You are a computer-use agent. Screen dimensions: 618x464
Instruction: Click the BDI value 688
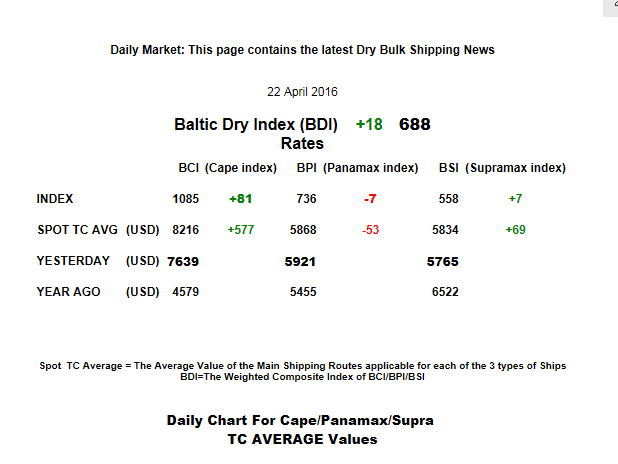tap(415, 125)
